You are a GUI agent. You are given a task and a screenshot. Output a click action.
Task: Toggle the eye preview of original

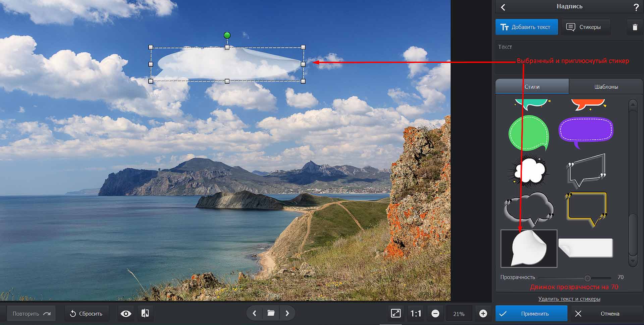[126, 314]
